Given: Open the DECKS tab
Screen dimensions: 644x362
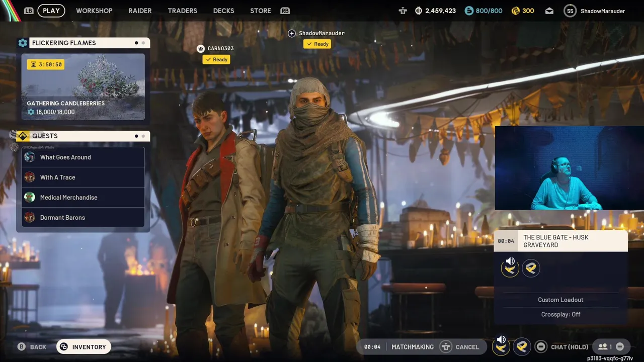Looking at the screenshot, I should click(223, 11).
